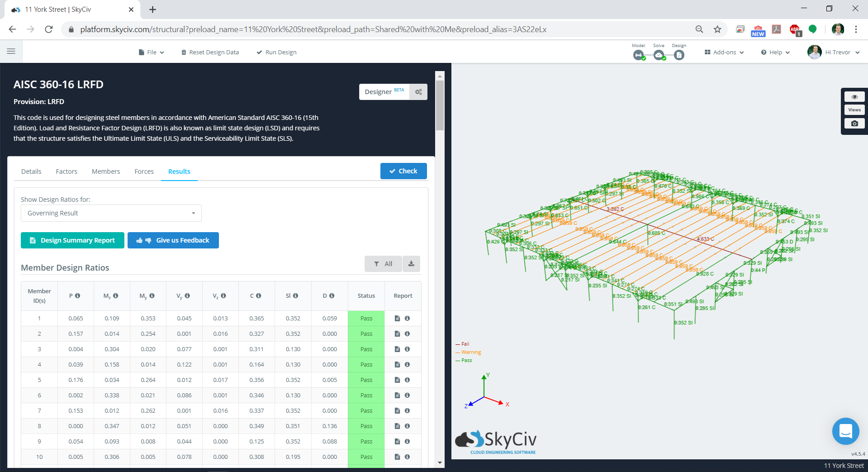Click the Member ID(s) column header
The height and width of the screenshot is (472, 868).
click(x=39, y=296)
